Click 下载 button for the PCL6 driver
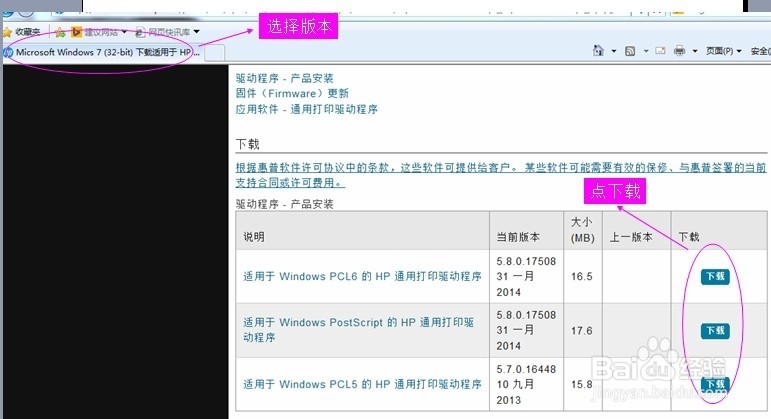Viewport: 771px width, 419px height. [x=715, y=276]
